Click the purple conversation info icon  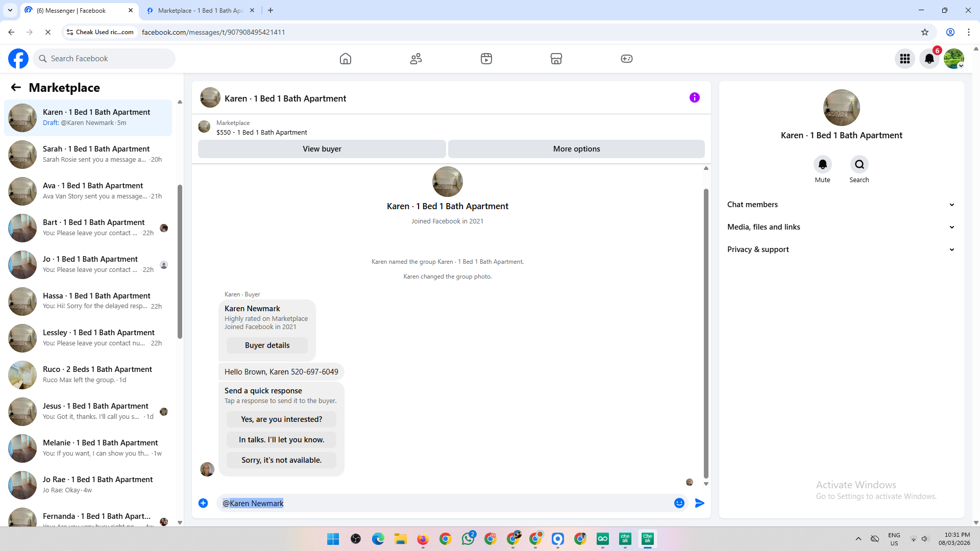click(x=694, y=97)
